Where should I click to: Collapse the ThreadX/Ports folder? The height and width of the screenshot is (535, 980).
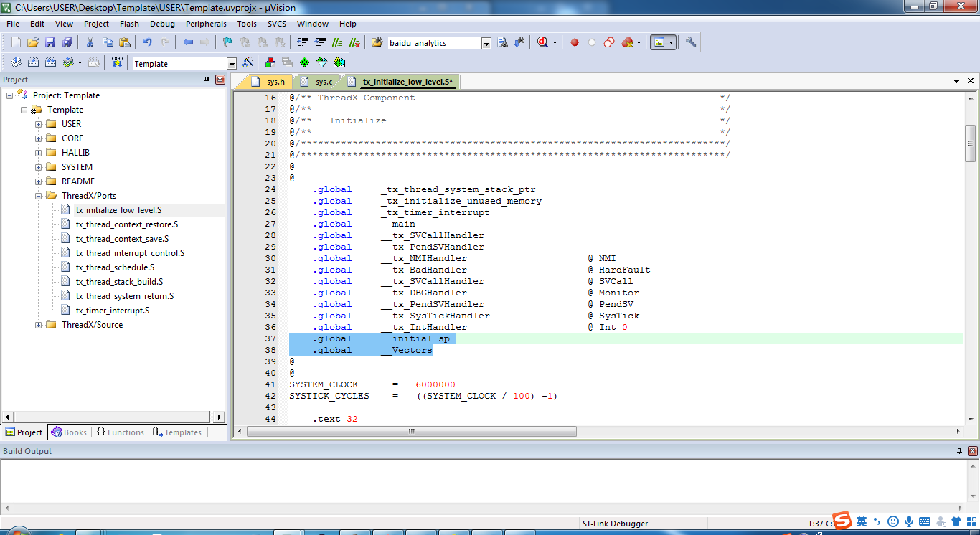(x=39, y=196)
